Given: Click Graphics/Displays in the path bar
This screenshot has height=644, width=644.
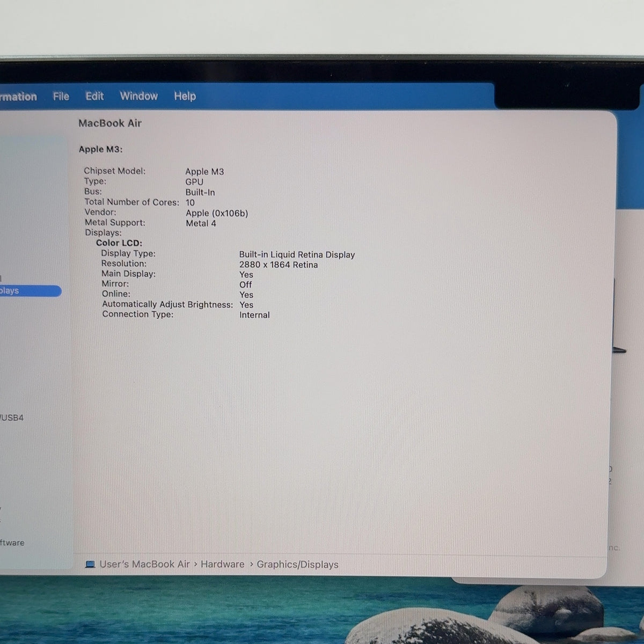Looking at the screenshot, I should 298,565.
